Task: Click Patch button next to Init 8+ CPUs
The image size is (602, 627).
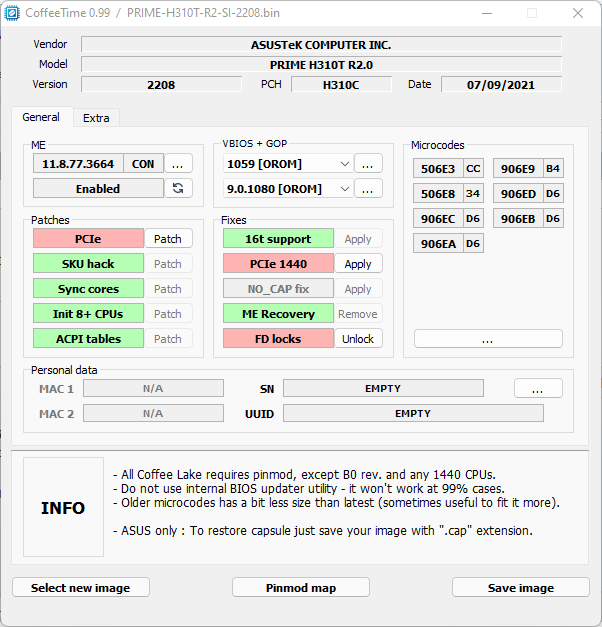Action: click(x=168, y=314)
